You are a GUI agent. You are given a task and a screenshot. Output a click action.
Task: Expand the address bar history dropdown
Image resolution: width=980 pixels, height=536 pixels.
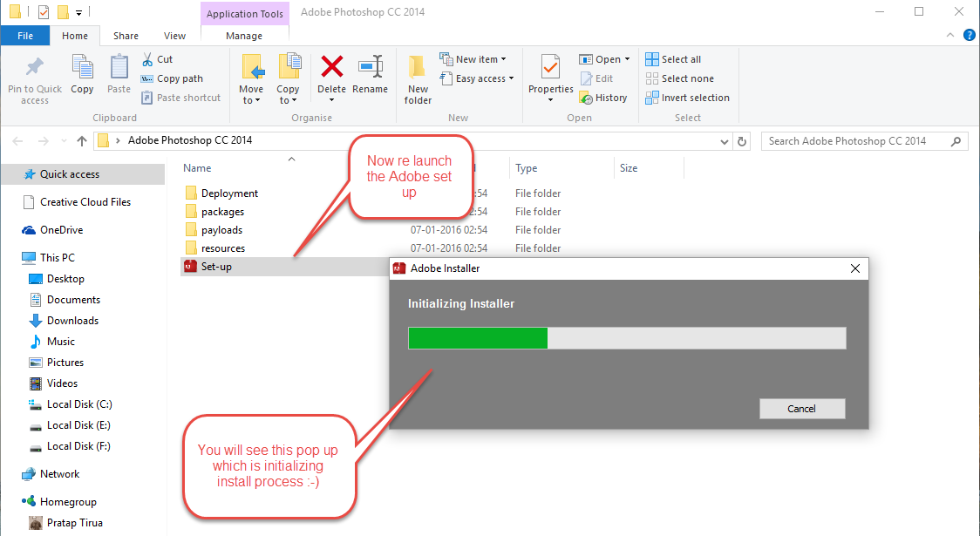(725, 142)
